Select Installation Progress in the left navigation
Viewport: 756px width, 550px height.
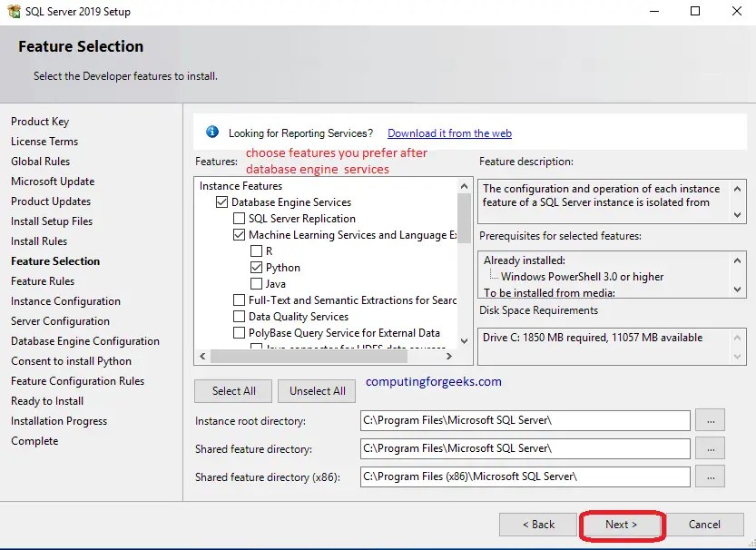[58, 420]
